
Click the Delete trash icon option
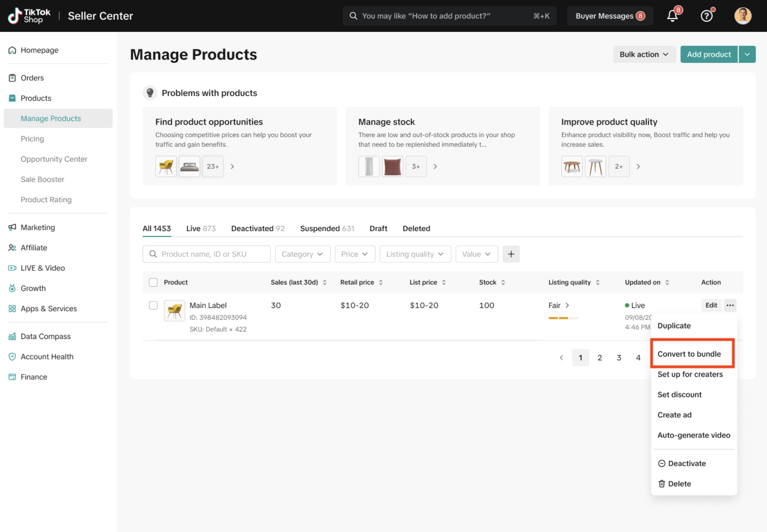click(662, 483)
